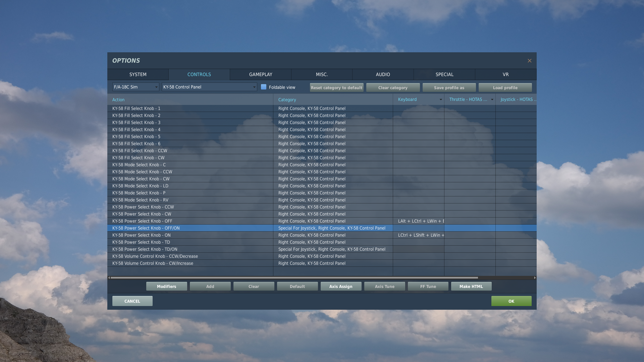The image size is (644, 362).
Task: Select row KY-58 Mode Select Knob - LD
Action: pos(322,186)
